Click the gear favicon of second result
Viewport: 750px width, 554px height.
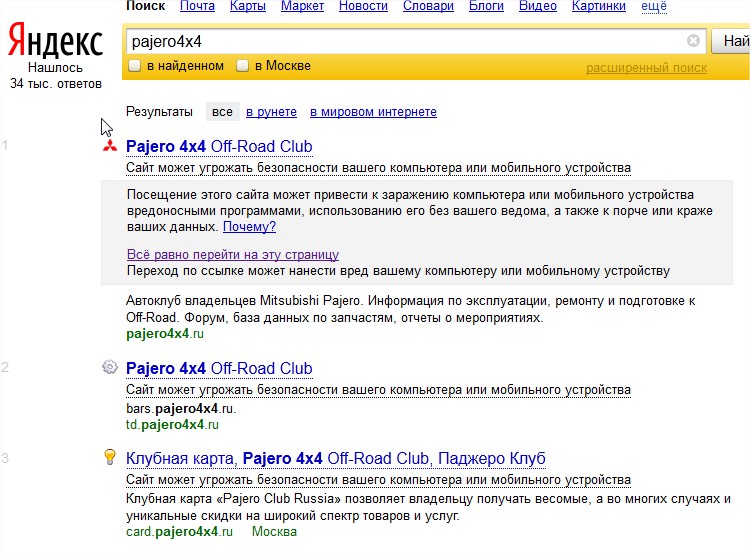click(109, 368)
